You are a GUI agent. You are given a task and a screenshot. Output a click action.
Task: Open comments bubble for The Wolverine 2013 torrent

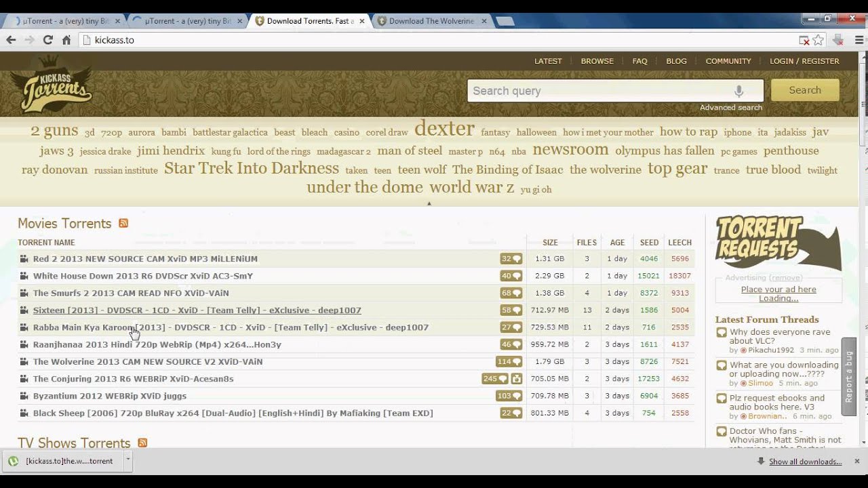tap(509, 361)
